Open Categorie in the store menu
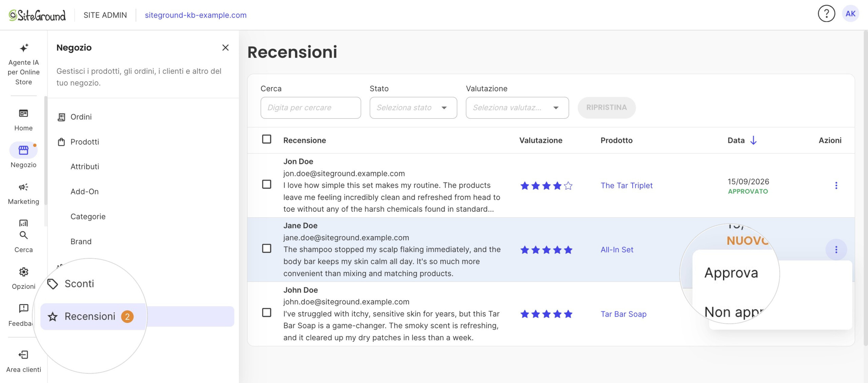 pyautogui.click(x=88, y=217)
